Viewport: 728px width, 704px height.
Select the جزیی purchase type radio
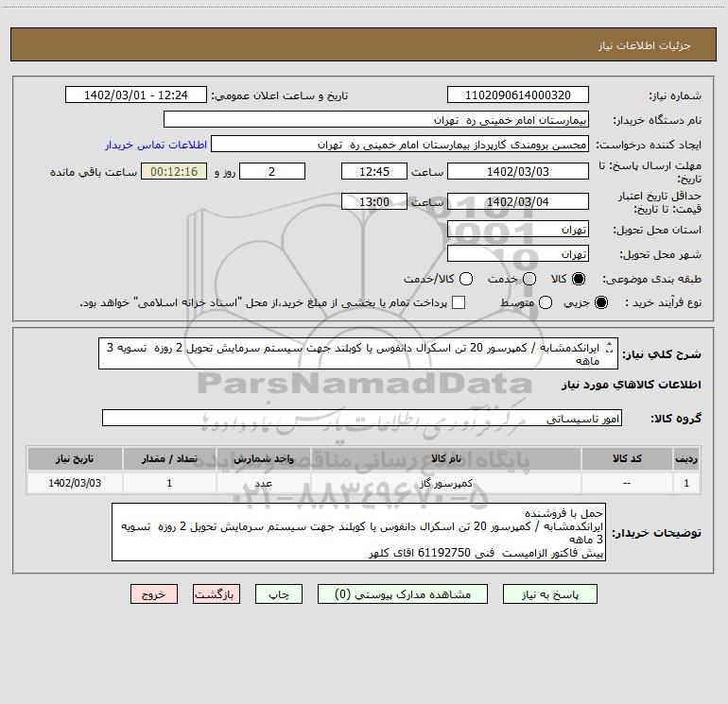click(x=601, y=302)
